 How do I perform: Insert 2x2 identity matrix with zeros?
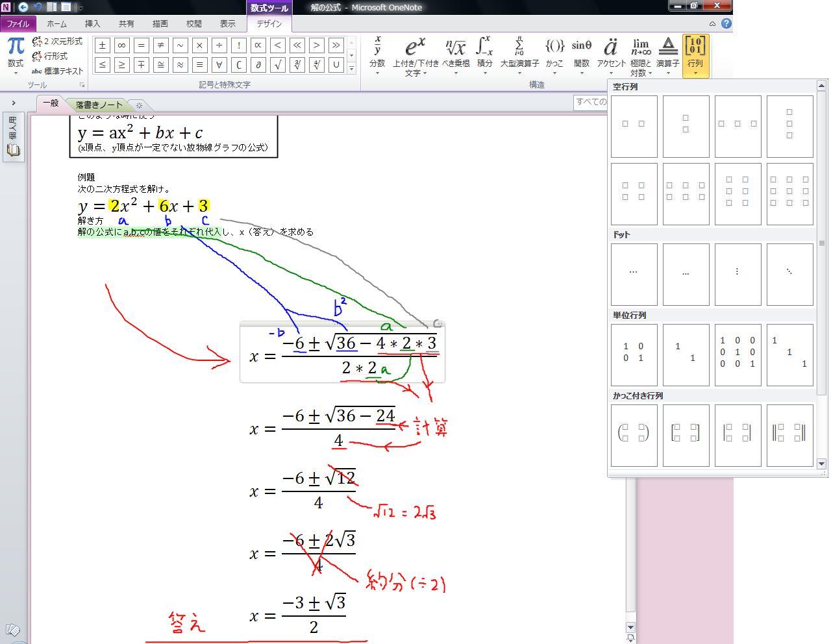pyautogui.click(x=634, y=354)
